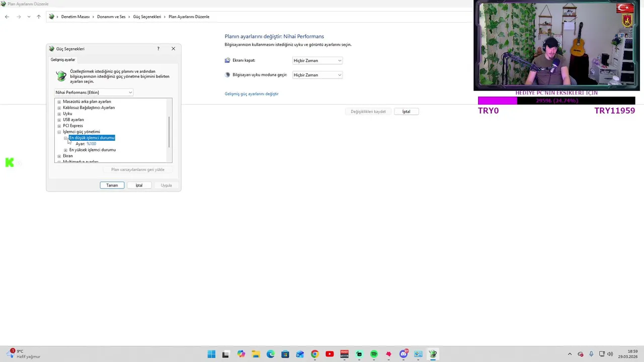Screen dimensions: 644x362
Task: Go up one level in address bar
Action: coord(38,17)
